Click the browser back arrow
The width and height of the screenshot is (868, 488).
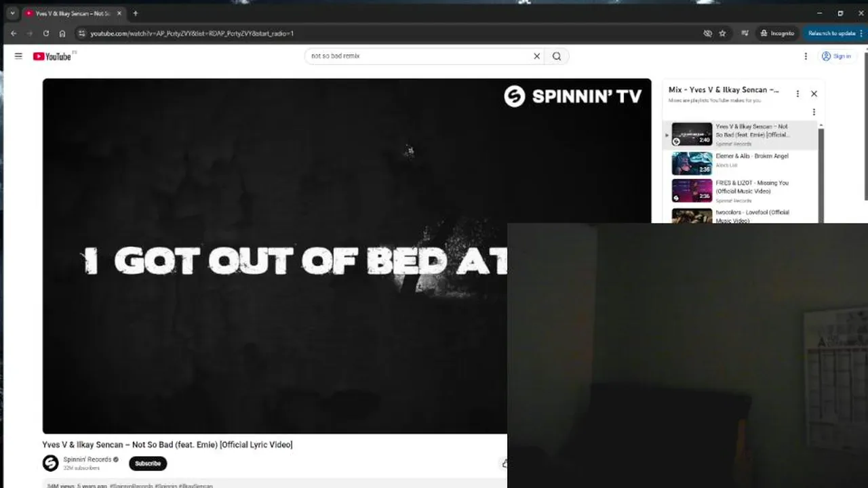pos(14,33)
